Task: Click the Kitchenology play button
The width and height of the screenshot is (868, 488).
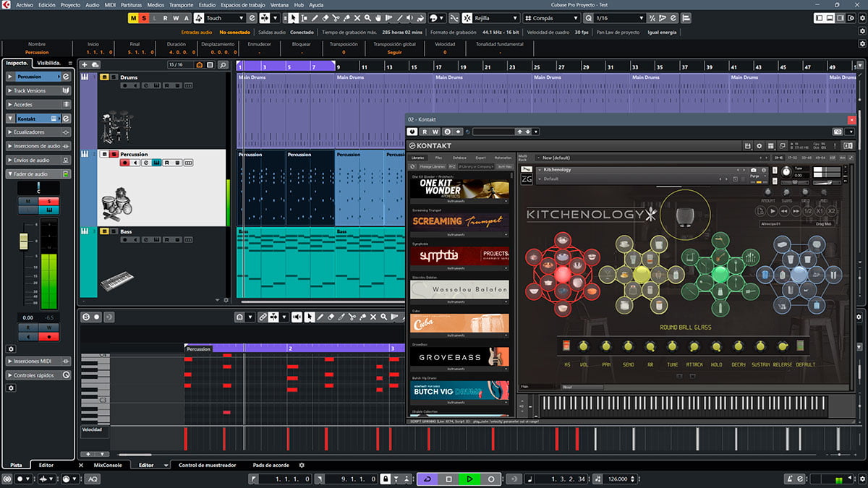Action: click(x=774, y=211)
